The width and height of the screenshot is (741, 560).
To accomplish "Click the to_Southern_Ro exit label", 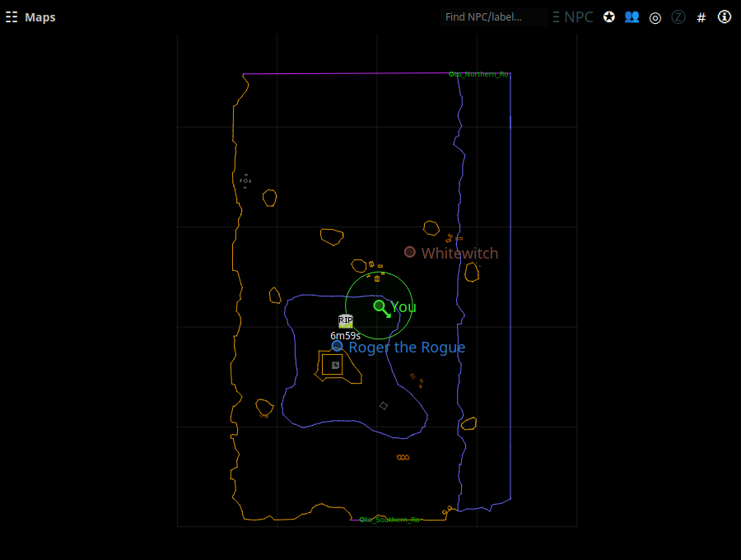I will coord(390,520).
